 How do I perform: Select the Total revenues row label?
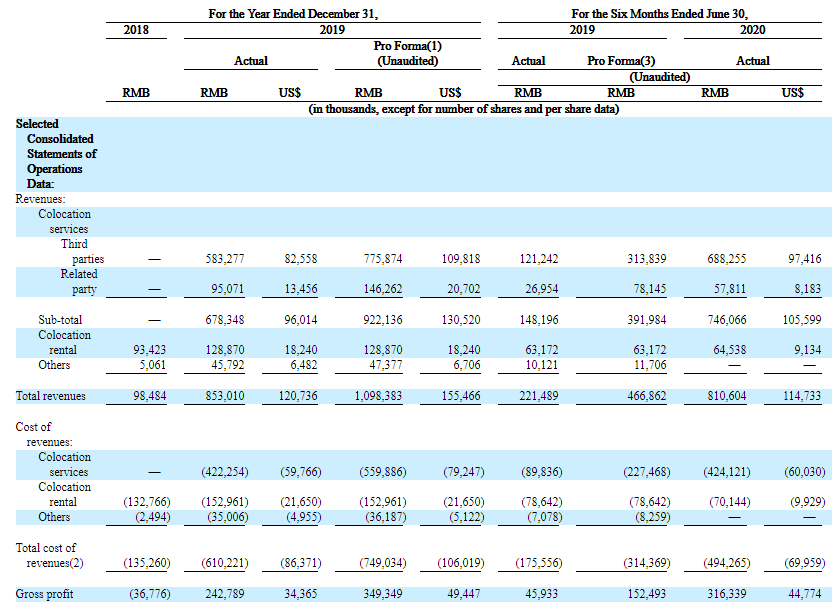[51, 396]
